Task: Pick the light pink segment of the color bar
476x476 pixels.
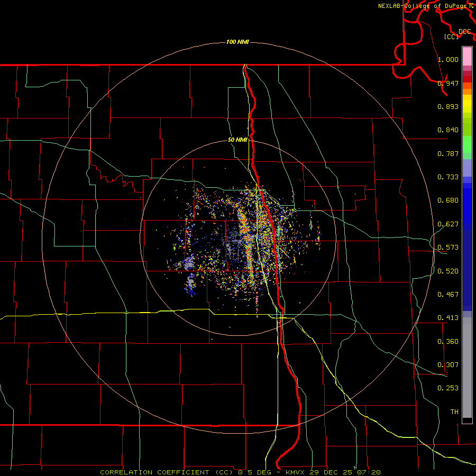Action: 467,57
